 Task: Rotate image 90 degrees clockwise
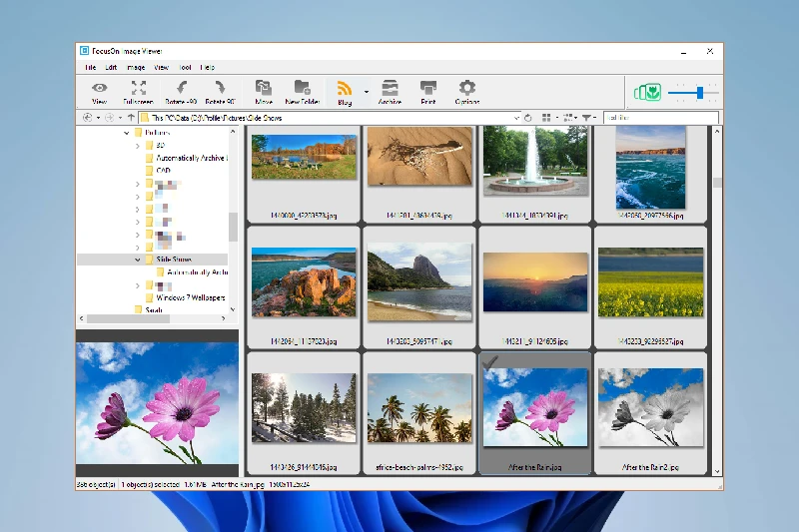(x=220, y=90)
